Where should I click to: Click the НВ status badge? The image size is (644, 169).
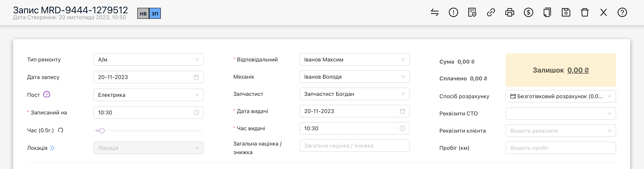[143, 13]
